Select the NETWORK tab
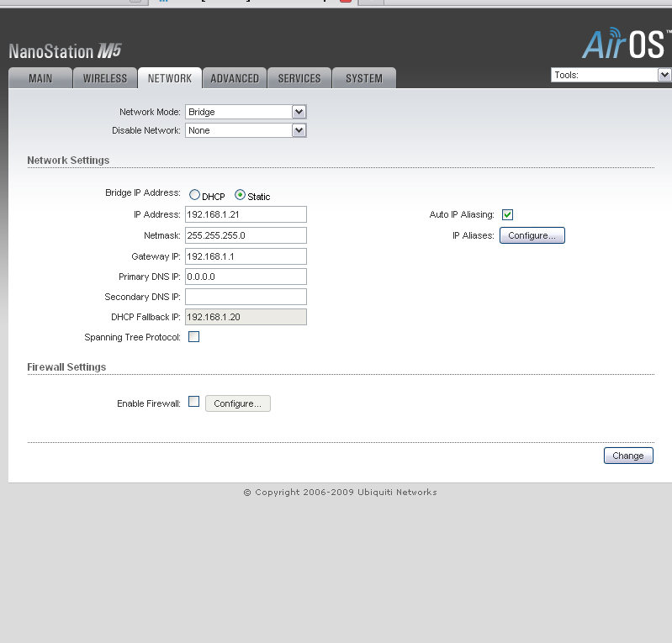The width and height of the screenshot is (672, 643). tap(170, 78)
